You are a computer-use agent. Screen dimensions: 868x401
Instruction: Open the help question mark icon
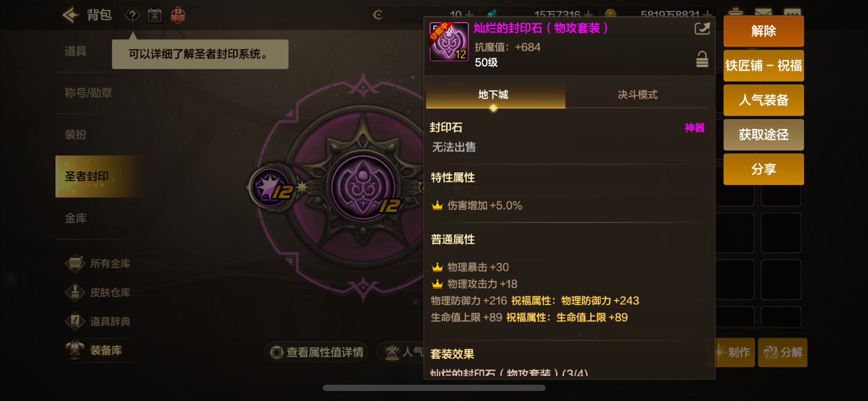[132, 16]
